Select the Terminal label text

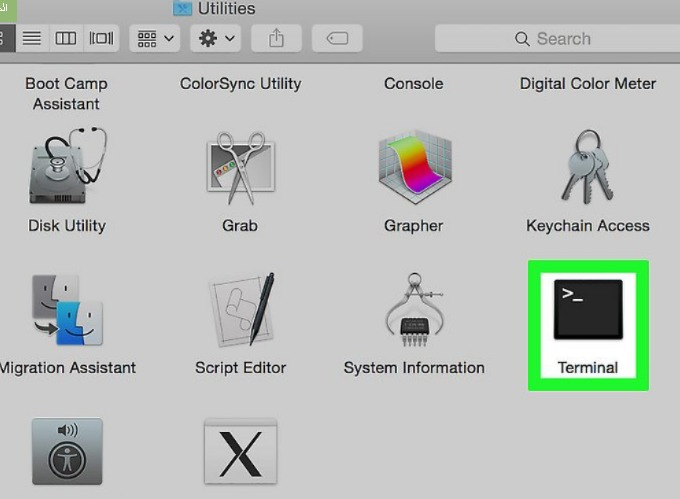pos(588,368)
